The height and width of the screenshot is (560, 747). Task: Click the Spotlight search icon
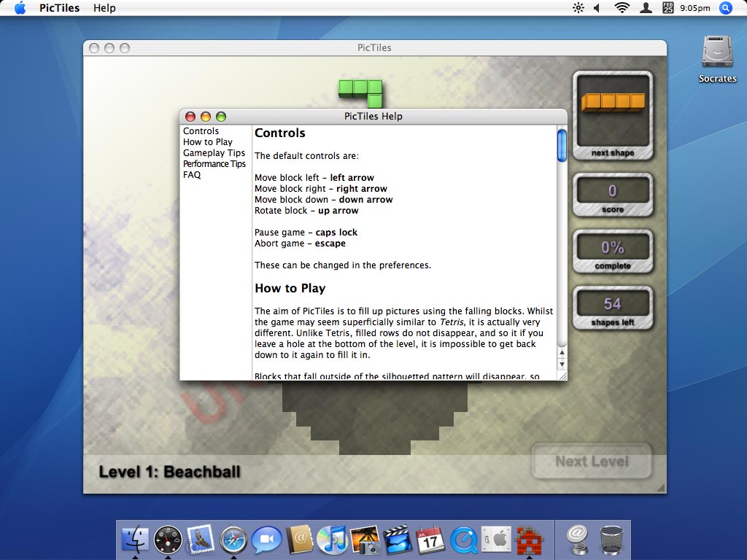point(726,8)
